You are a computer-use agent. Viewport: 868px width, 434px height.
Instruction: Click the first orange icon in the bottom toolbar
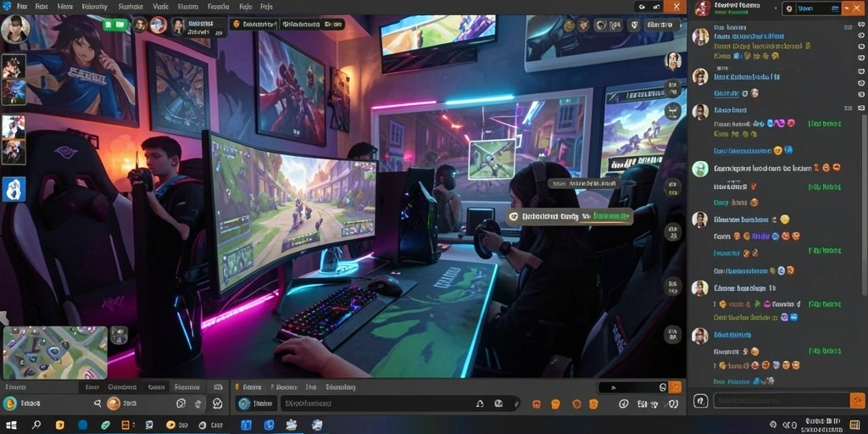pos(537,404)
